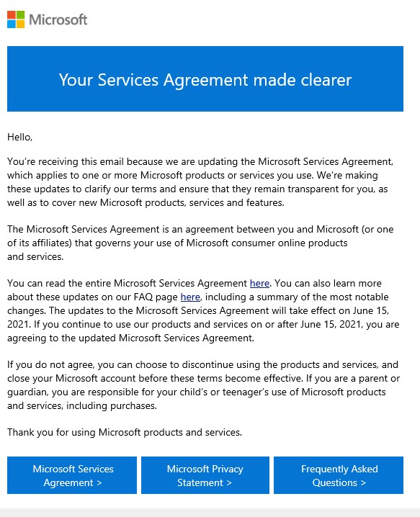This screenshot has height=517, width=420.
Task: Click the chevron on Privacy Statement button
Action: (229, 482)
